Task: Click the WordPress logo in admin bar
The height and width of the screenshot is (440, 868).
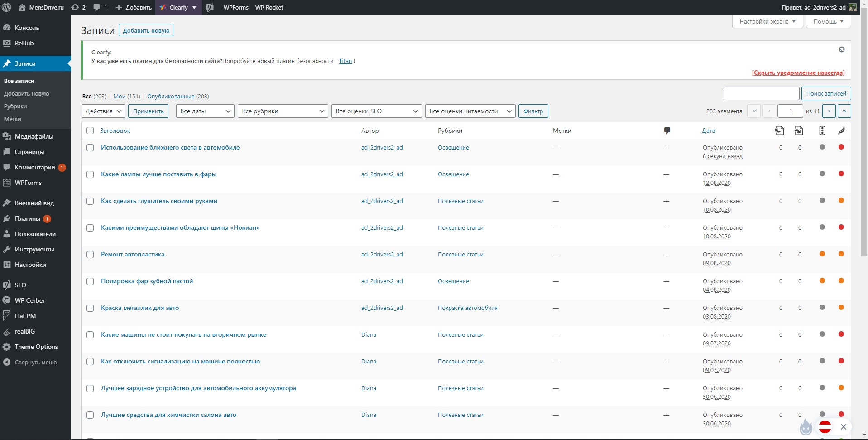Action: 7,7
